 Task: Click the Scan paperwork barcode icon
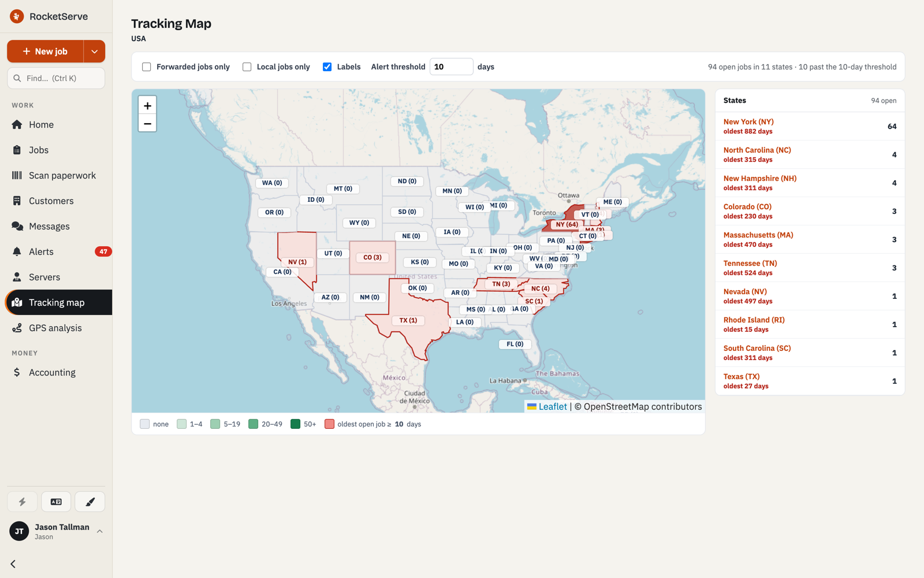click(x=17, y=175)
